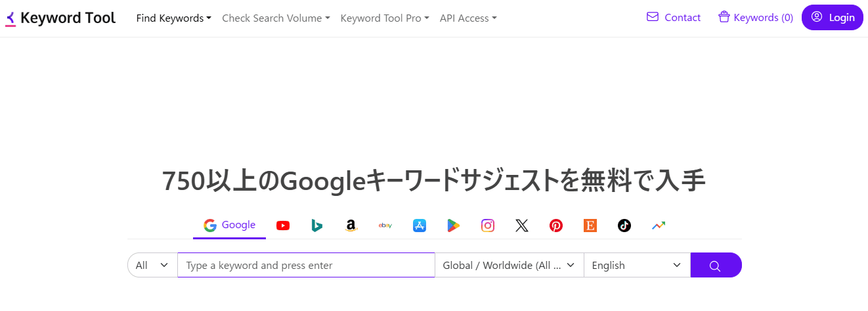Screen dimensions: 868x311
Task: Select the YouTube platform icon
Action: [283, 226]
